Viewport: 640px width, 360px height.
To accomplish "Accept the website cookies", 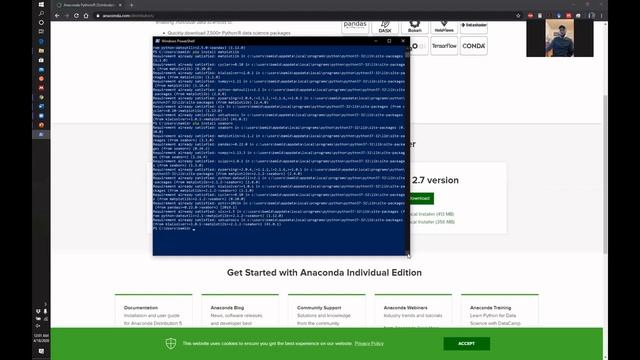I will 467,344.
